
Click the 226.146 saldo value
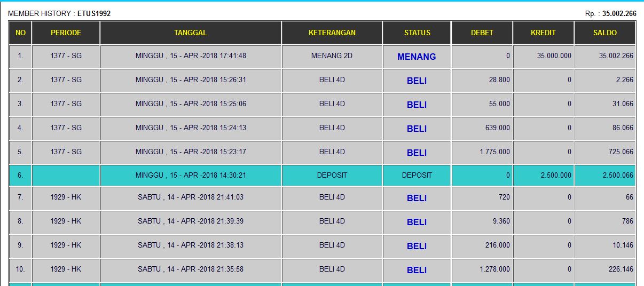tap(621, 269)
